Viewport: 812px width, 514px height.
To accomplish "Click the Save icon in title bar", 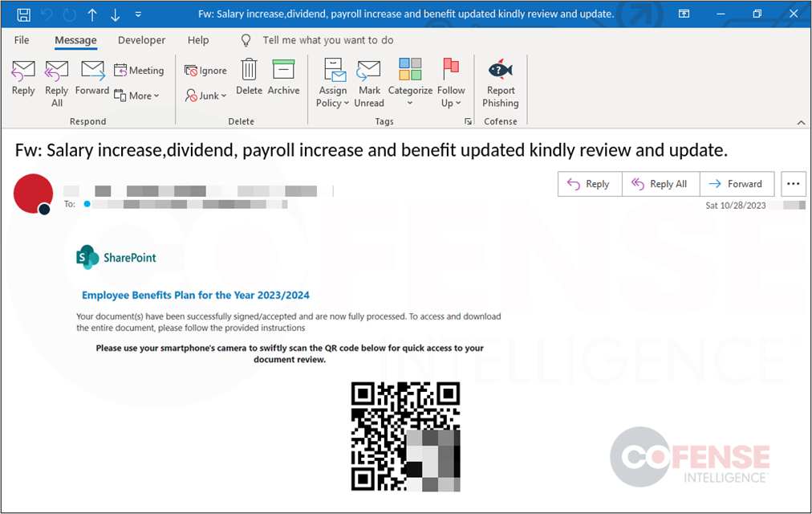I will click(x=24, y=14).
